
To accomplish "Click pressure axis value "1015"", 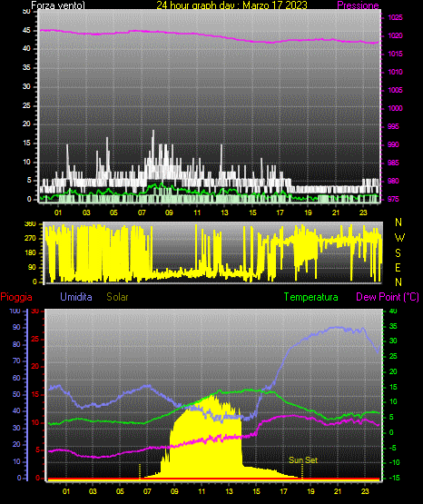I will pyautogui.click(x=395, y=54).
